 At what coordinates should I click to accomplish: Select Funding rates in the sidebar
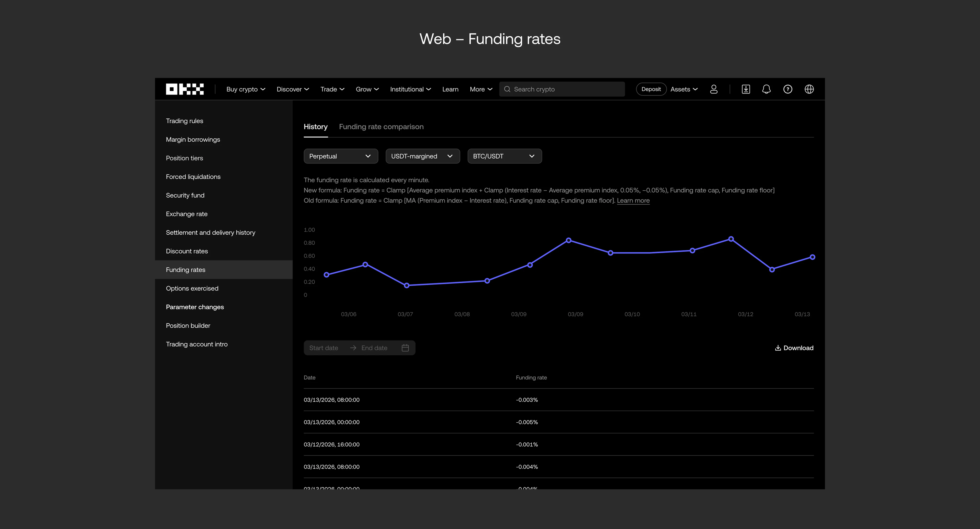224,270
